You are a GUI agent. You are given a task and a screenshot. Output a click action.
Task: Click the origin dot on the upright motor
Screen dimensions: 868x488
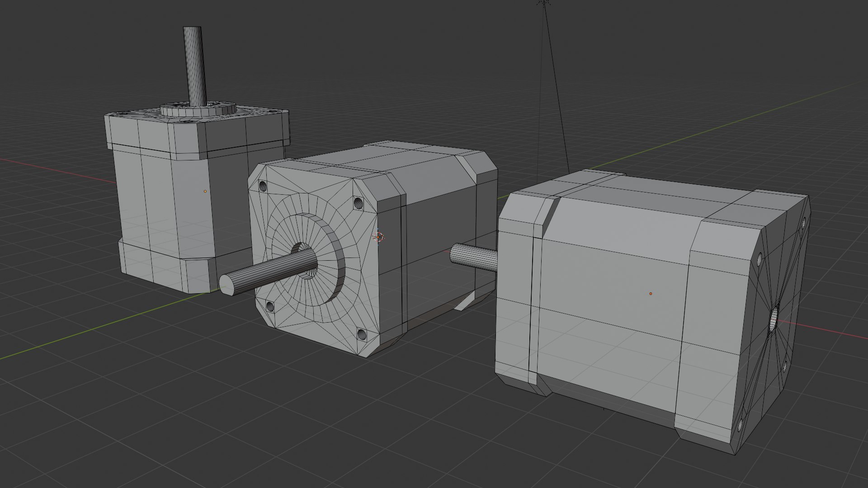[x=205, y=191]
